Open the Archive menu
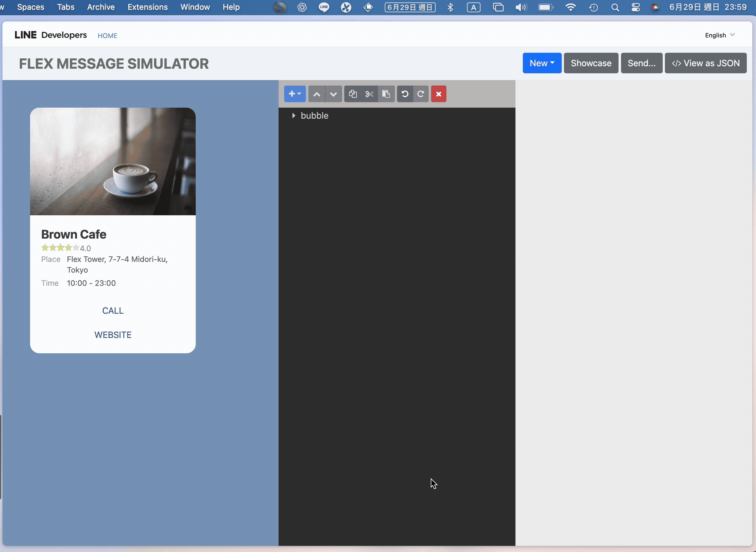The width and height of the screenshot is (756, 552). tap(101, 7)
